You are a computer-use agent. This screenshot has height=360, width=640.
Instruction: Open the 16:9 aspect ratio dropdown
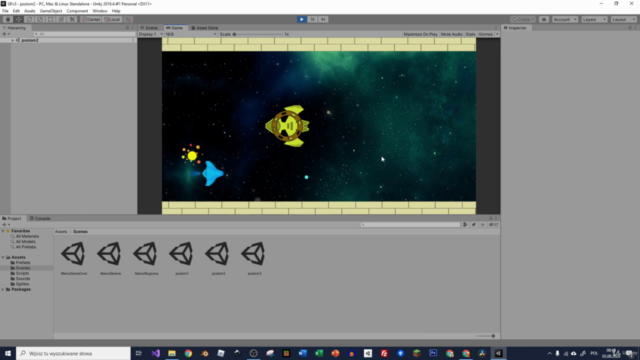tap(190, 34)
